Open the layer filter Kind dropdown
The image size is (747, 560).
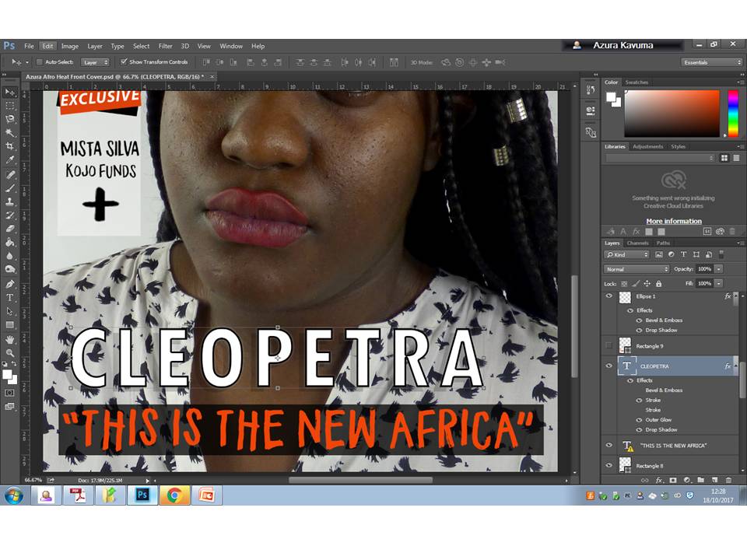(627, 255)
